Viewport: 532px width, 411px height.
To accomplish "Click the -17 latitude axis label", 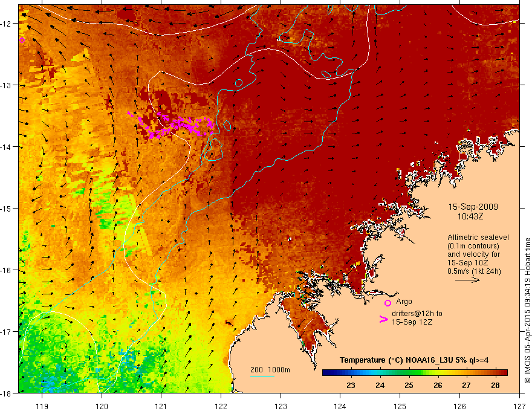I will (6, 331).
